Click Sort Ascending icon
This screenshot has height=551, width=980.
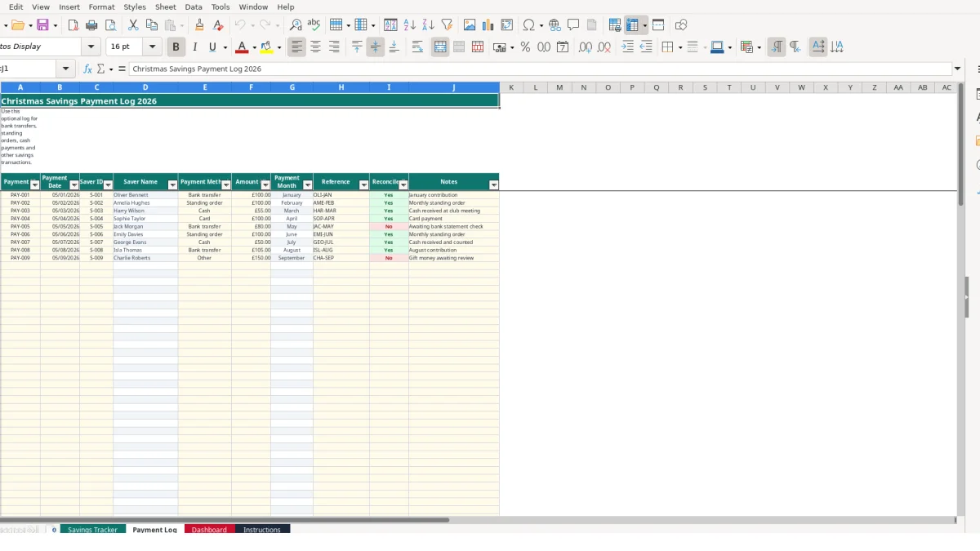pos(410,25)
